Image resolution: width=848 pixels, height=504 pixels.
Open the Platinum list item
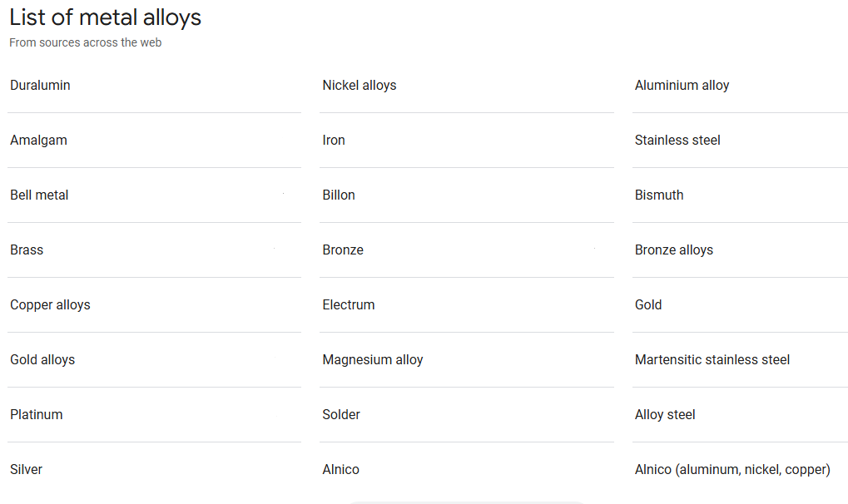37,414
